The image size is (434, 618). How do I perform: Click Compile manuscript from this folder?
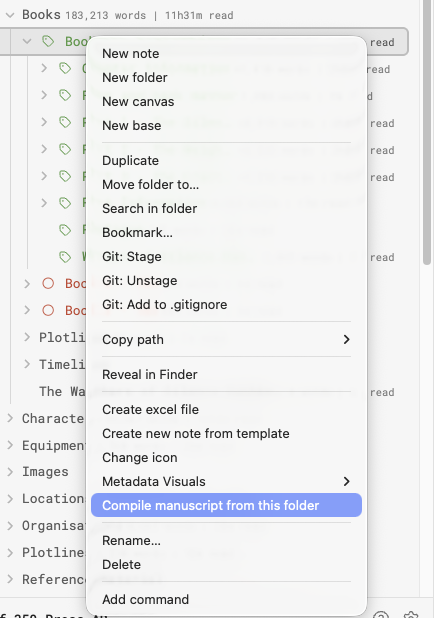click(x=226, y=505)
